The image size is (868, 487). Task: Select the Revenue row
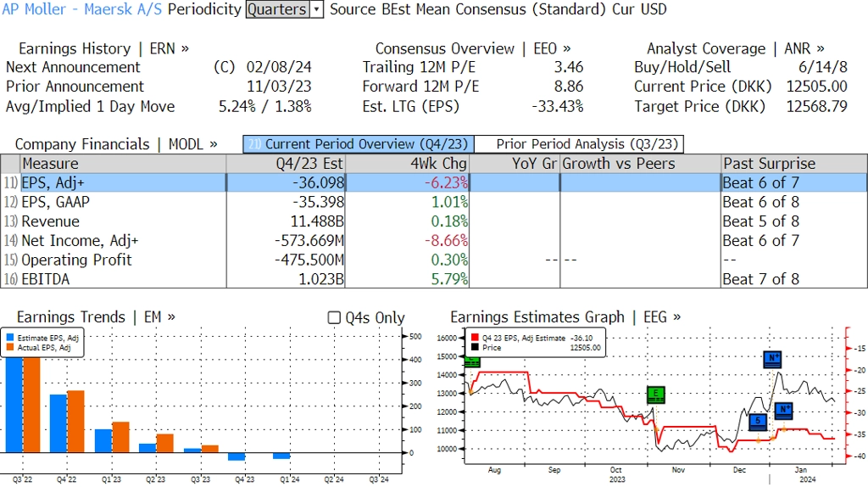click(434, 221)
